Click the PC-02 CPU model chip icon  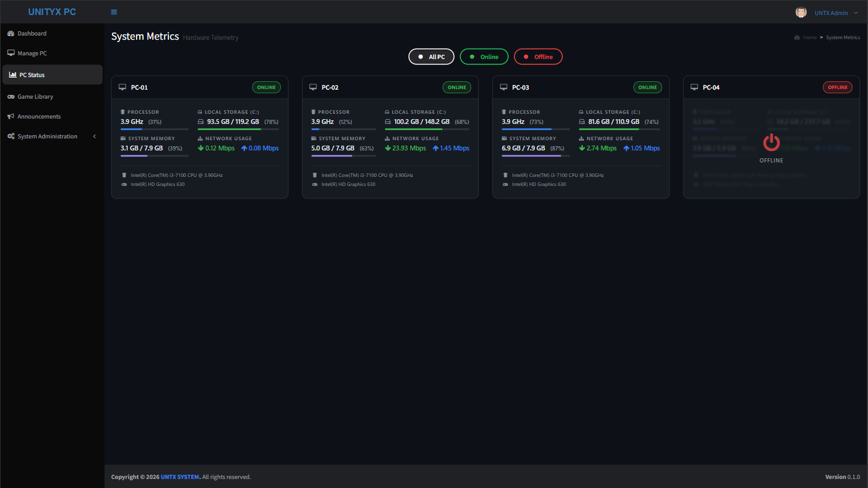pos(315,175)
